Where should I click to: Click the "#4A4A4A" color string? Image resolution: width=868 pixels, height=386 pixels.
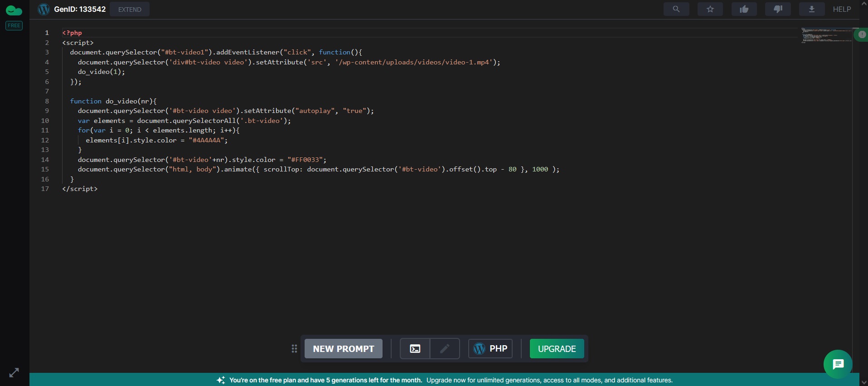point(206,140)
